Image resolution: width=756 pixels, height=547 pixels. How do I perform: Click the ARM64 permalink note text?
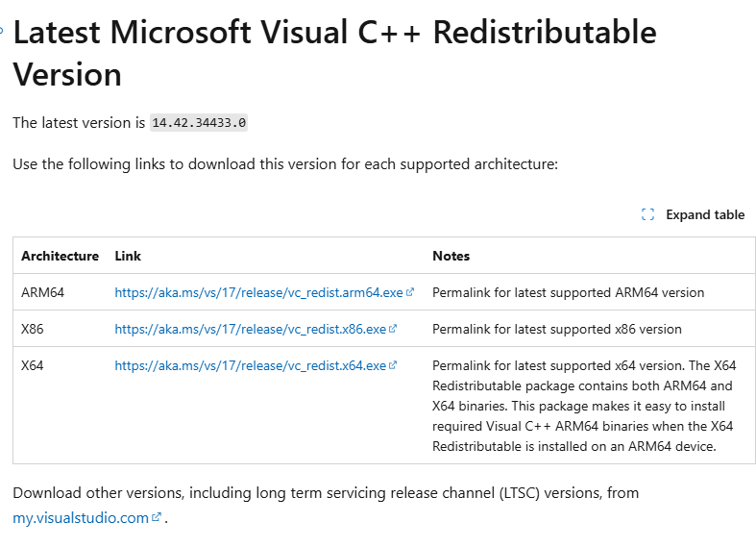pos(568,292)
